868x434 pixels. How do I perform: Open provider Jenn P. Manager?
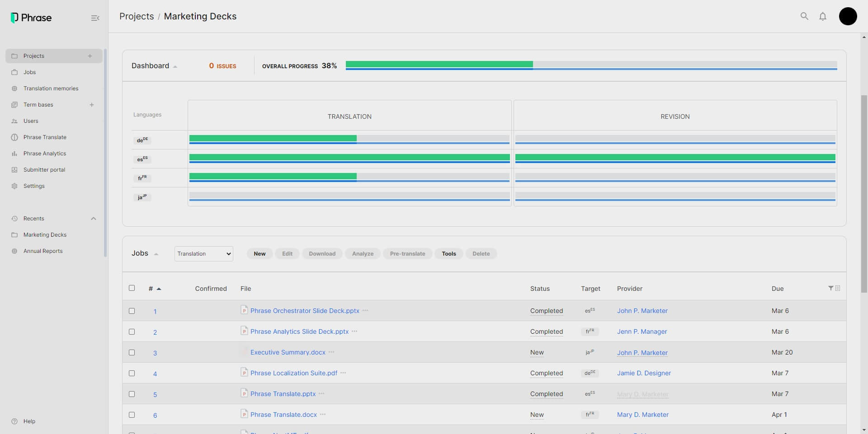(x=642, y=331)
